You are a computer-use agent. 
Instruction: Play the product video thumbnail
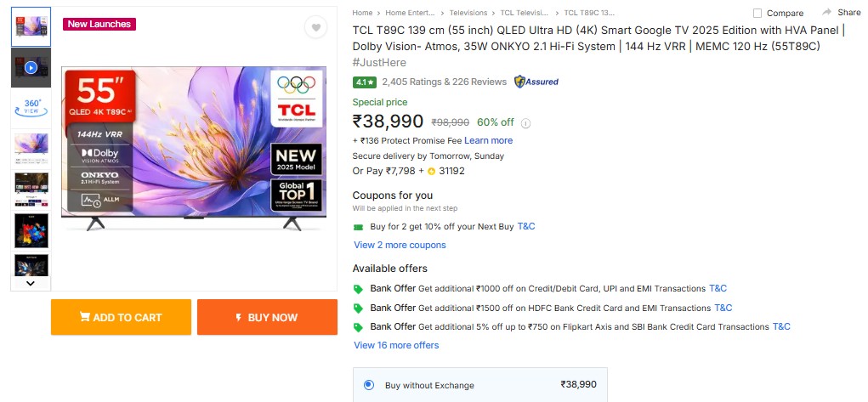(31, 67)
